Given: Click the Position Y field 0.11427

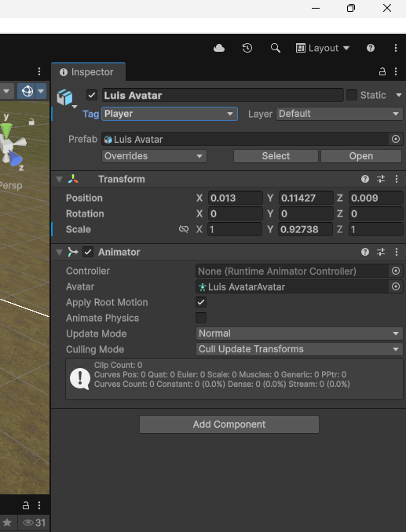Looking at the screenshot, I should coord(305,198).
